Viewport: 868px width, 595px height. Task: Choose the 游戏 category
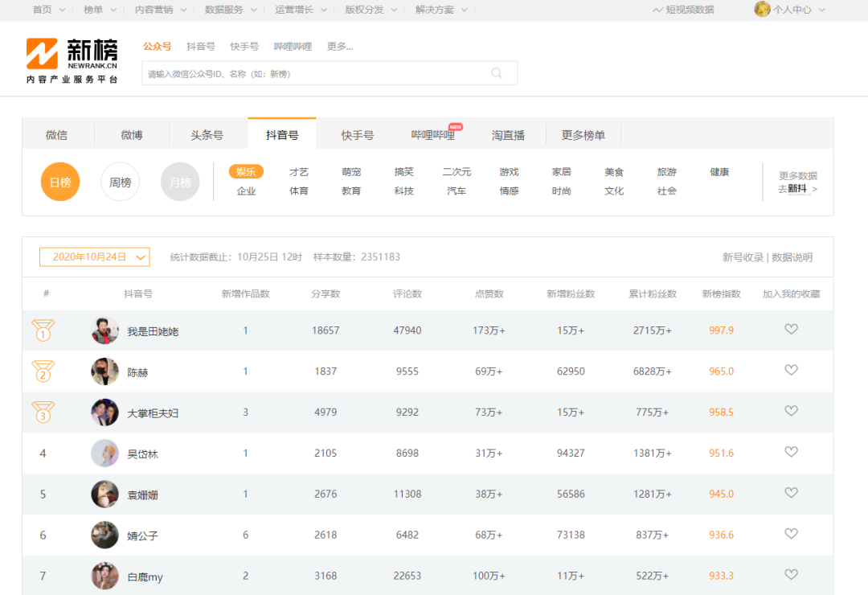pos(510,172)
